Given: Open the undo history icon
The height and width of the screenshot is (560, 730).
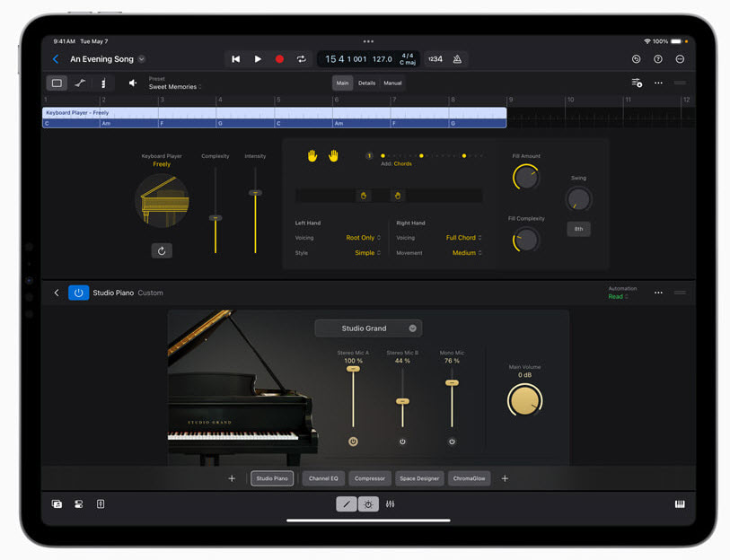Looking at the screenshot, I should click(636, 59).
